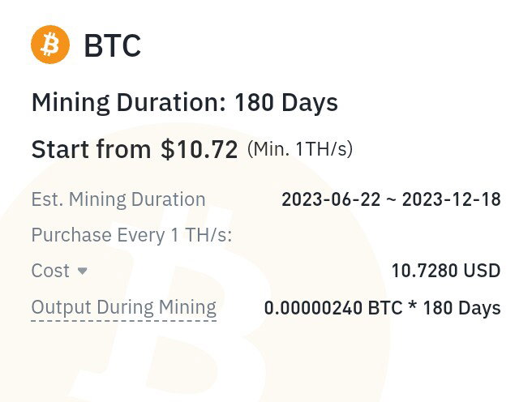
Task: Open the Output During Mining tooltip link
Action: point(124,307)
